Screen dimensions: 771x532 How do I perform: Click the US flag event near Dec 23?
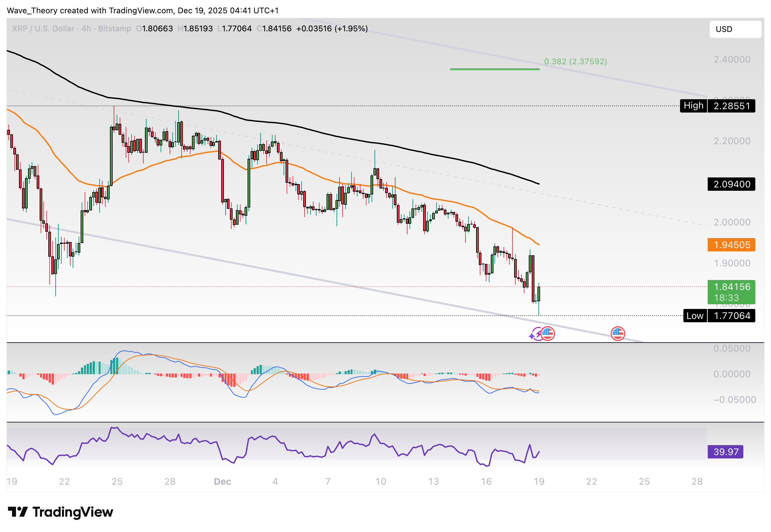[x=617, y=333]
